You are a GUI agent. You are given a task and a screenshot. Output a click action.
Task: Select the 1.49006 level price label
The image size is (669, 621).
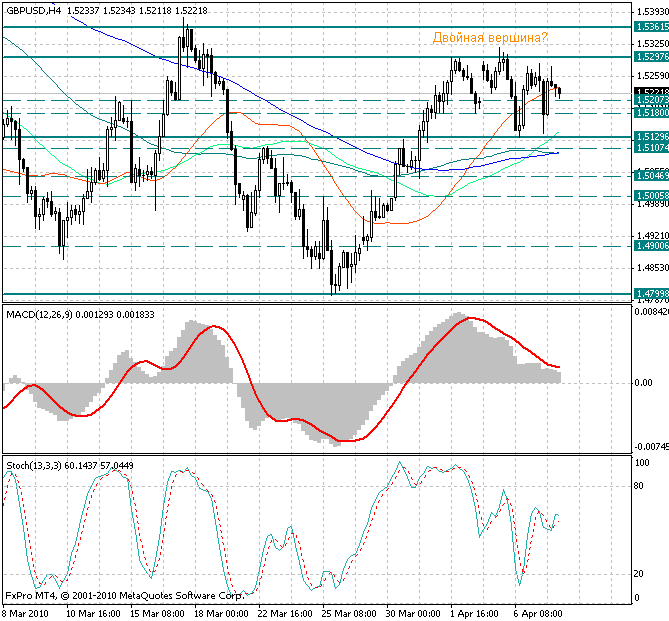[x=650, y=245]
